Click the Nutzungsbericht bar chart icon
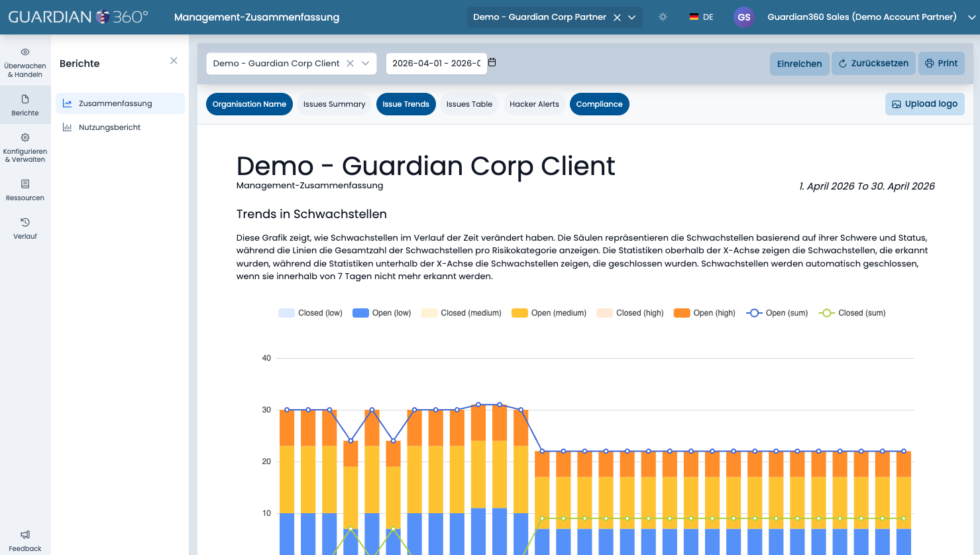The height and width of the screenshot is (555, 980). [x=67, y=127]
